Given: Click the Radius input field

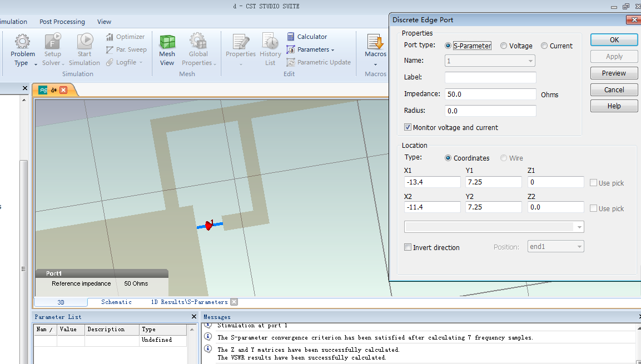Looking at the screenshot, I should (x=490, y=111).
